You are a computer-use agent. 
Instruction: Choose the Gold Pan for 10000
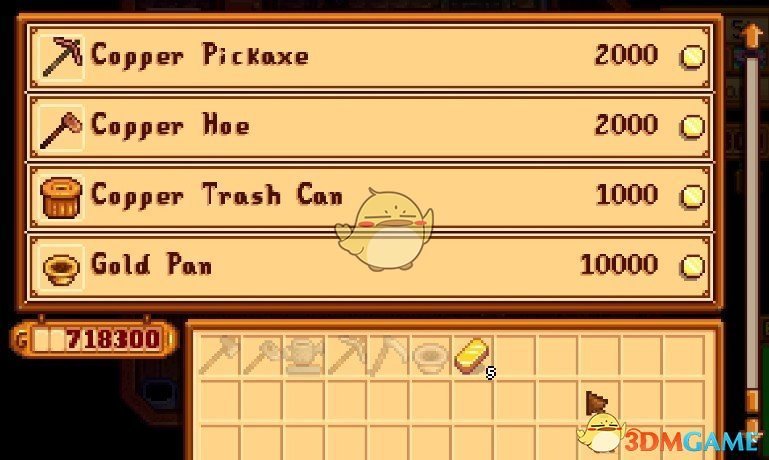point(371,268)
